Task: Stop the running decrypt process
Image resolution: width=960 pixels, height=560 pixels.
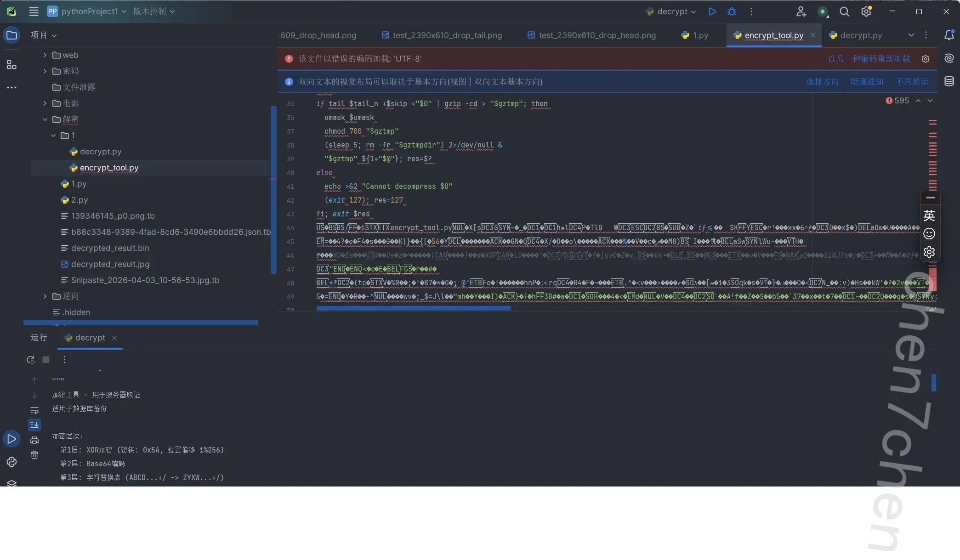Action: point(46,360)
